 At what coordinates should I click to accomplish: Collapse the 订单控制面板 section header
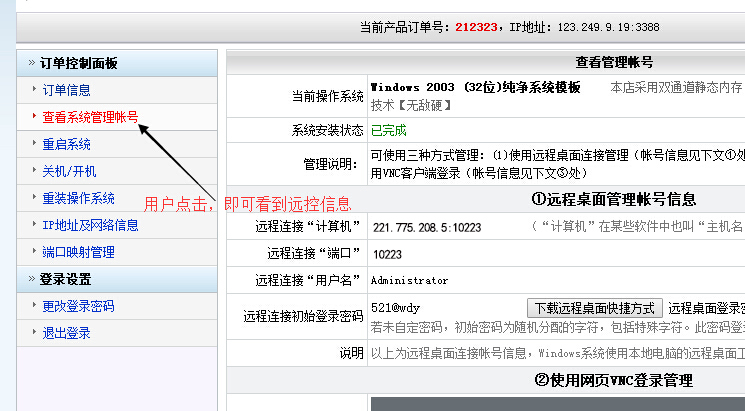[80, 63]
